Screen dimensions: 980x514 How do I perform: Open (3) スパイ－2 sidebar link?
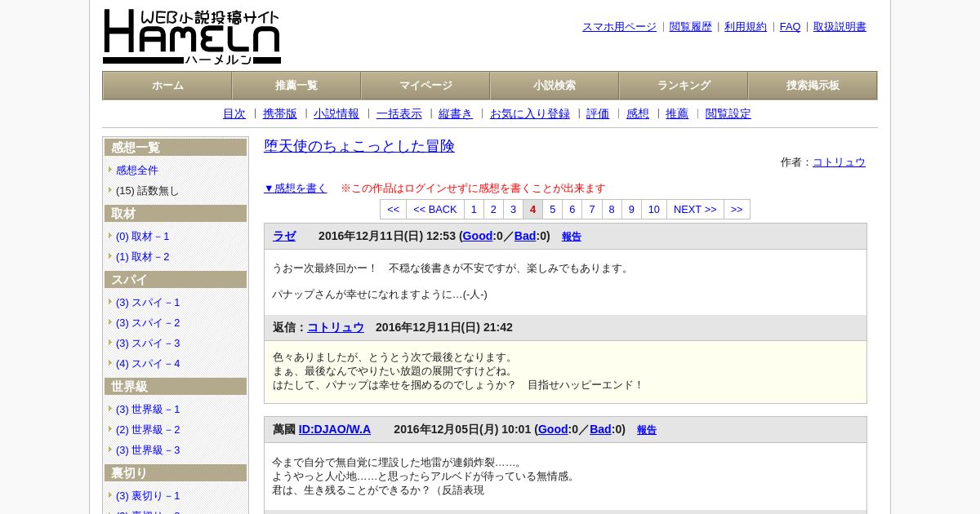pyautogui.click(x=148, y=323)
